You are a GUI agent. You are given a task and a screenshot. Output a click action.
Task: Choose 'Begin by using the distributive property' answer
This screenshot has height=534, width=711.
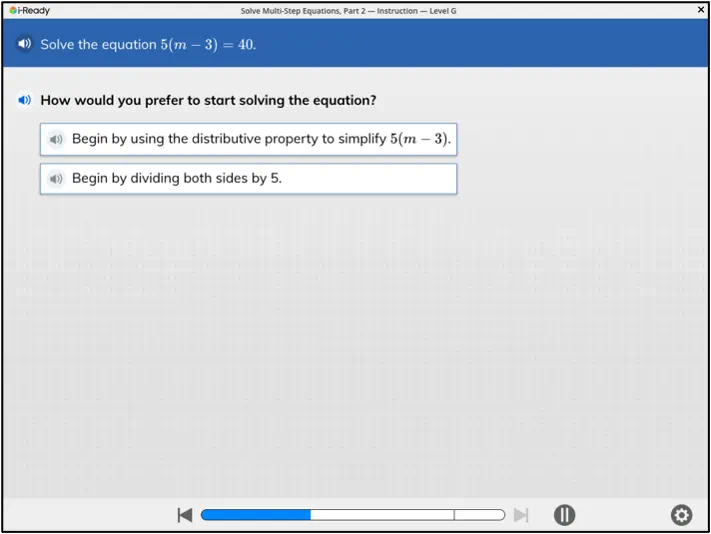click(x=260, y=140)
